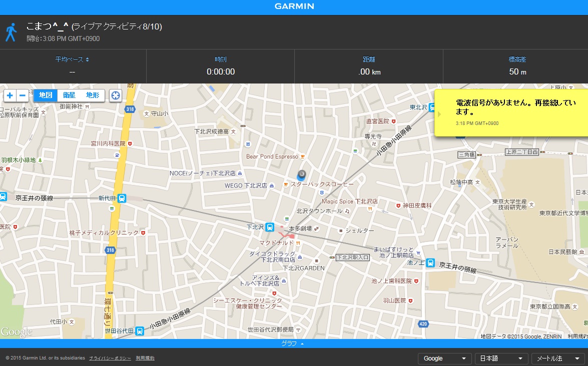This screenshot has width=588, height=366.
Task: Click the Magic Spice restaurant icon
Action: coord(370,208)
